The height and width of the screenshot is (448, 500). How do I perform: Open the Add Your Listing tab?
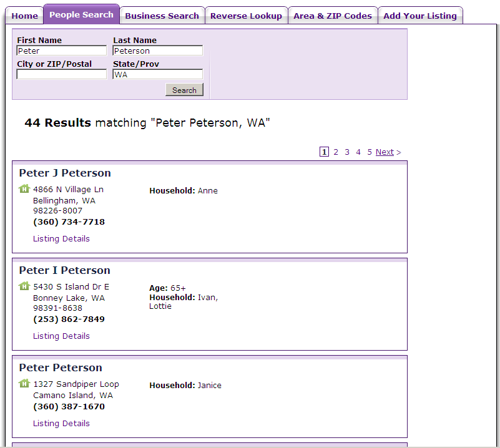[x=420, y=16]
